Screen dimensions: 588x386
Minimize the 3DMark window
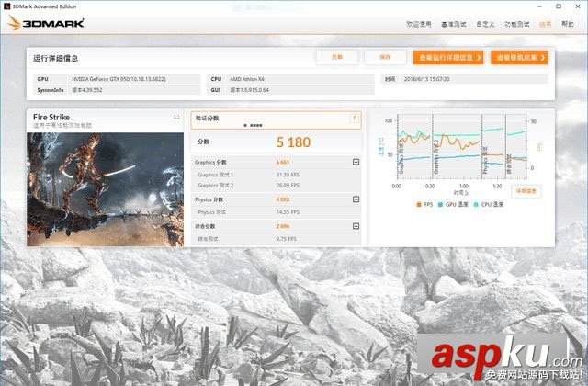tap(539, 6)
